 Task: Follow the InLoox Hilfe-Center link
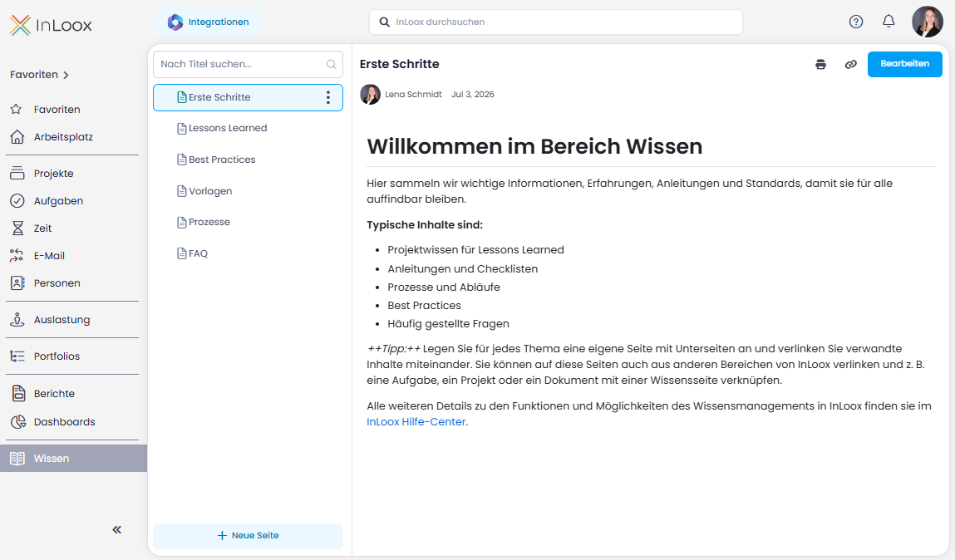click(x=416, y=422)
